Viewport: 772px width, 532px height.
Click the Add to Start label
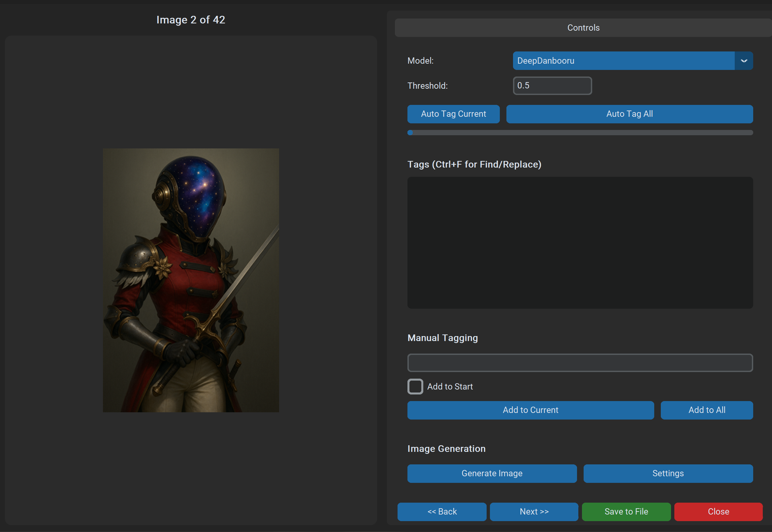(x=450, y=387)
